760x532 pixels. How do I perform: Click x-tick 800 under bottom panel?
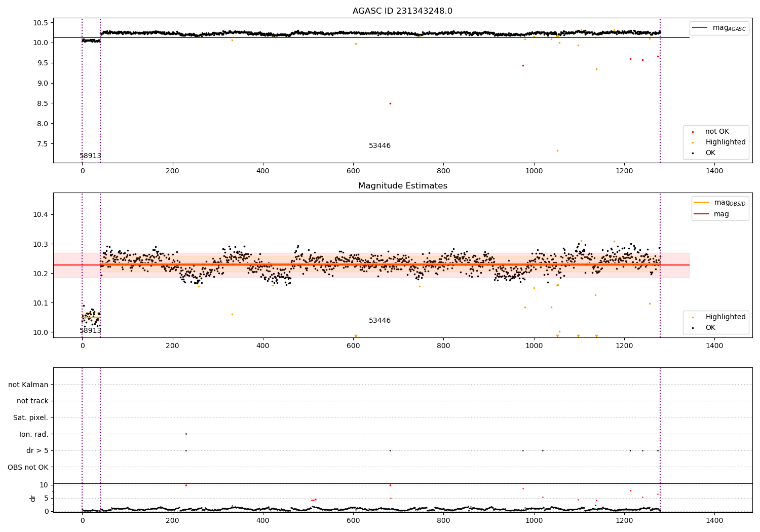(x=443, y=520)
